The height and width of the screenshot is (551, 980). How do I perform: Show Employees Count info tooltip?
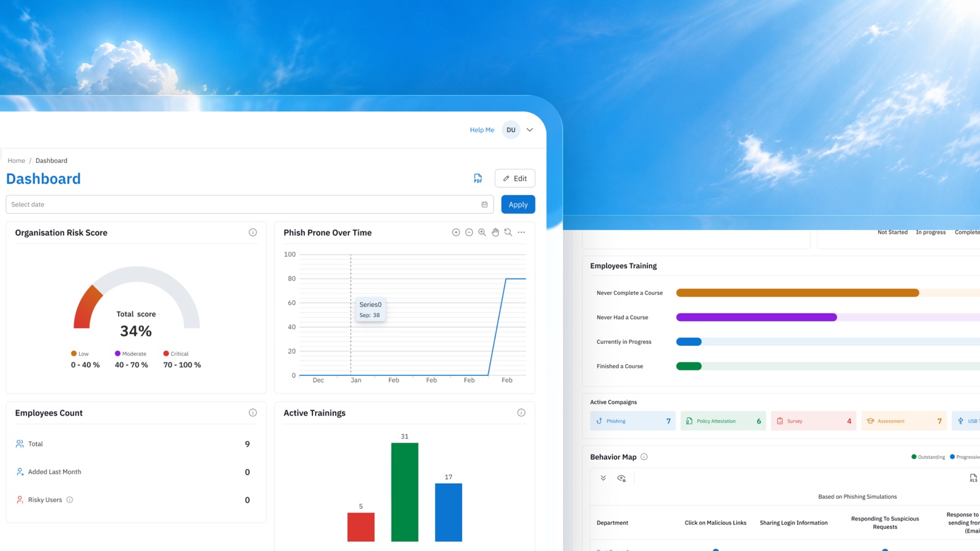click(x=253, y=413)
